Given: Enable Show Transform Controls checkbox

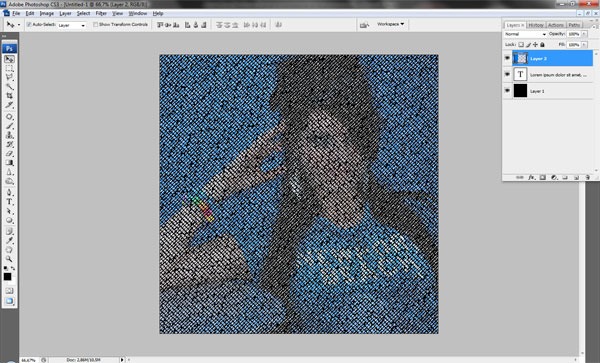Looking at the screenshot, I should (x=95, y=24).
